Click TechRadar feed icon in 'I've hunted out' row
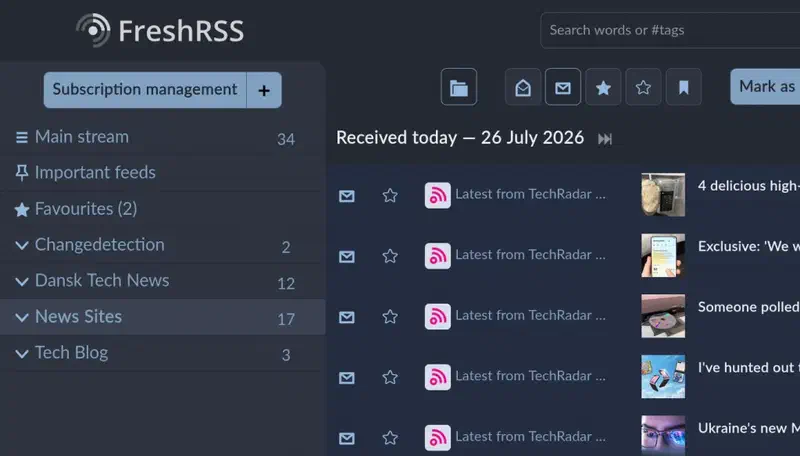Image resolution: width=800 pixels, height=456 pixels. coord(438,377)
